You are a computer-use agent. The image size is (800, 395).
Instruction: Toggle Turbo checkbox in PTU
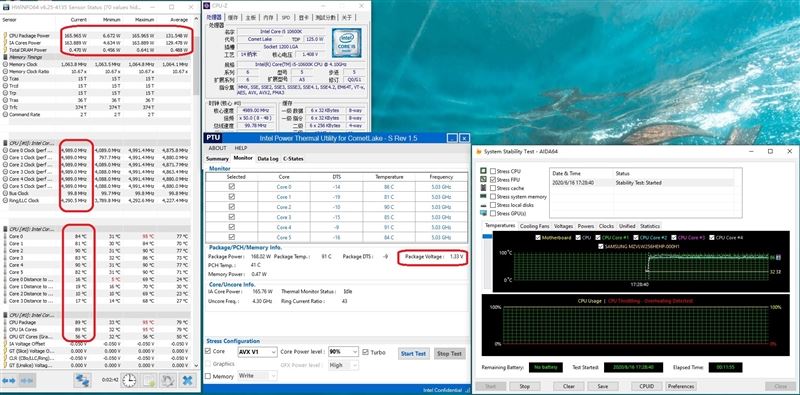point(365,352)
